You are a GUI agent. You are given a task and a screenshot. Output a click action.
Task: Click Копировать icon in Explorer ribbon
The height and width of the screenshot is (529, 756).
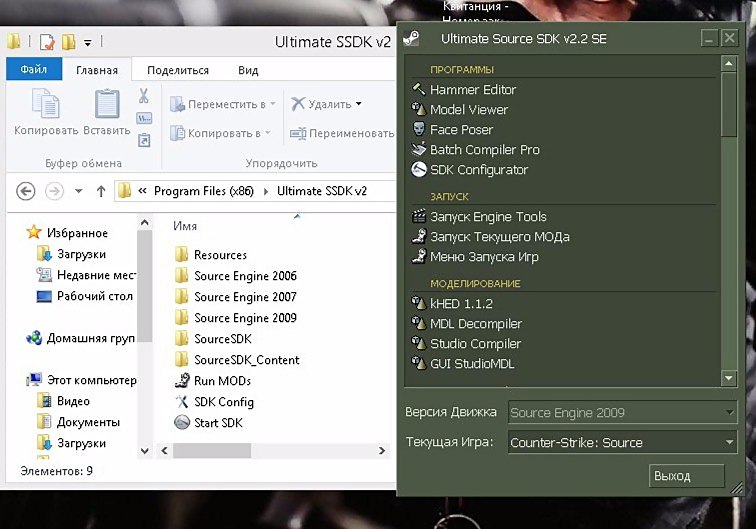45,103
